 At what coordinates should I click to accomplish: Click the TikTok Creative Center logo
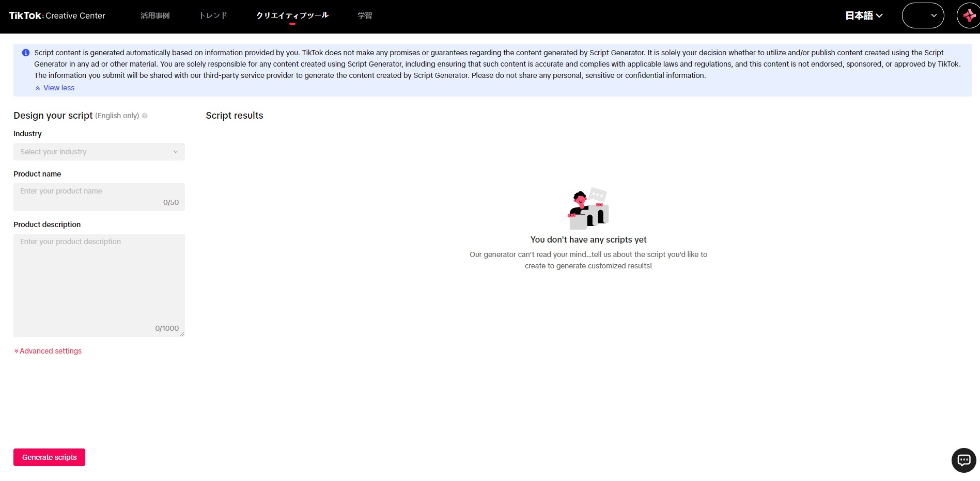(x=57, y=15)
